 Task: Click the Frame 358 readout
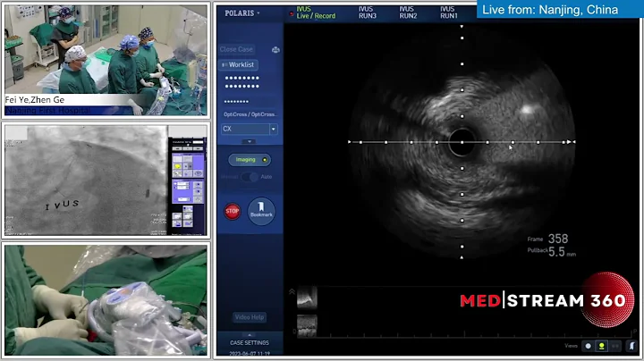click(x=548, y=239)
